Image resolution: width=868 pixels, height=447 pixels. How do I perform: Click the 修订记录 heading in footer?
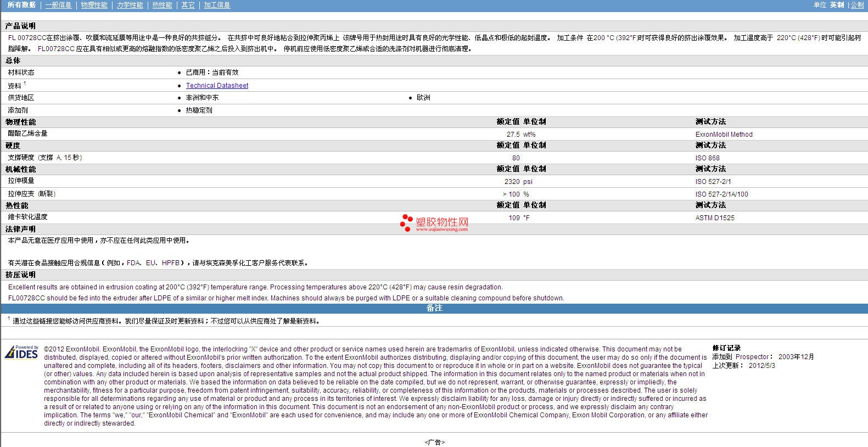[x=726, y=348]
